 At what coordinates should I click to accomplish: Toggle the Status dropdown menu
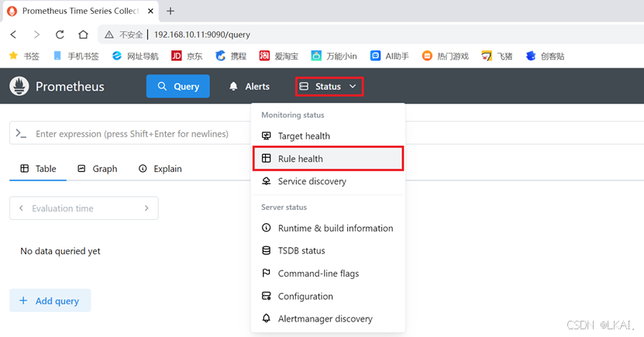[x=329, y=86]
